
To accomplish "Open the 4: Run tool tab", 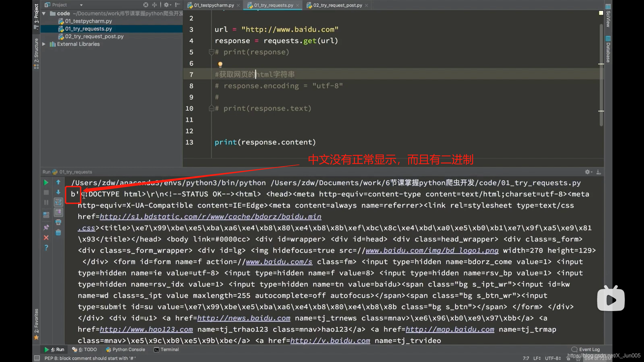I will [54, 350].
